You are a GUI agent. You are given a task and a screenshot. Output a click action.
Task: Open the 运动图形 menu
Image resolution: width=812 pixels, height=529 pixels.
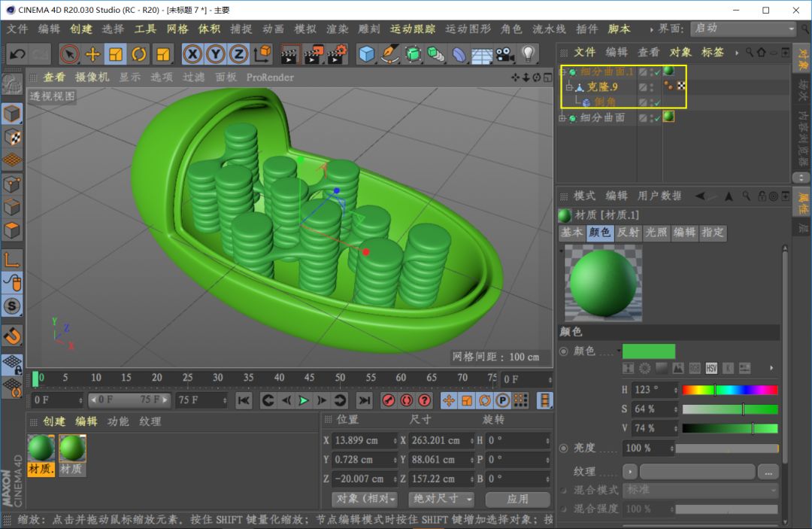pyautogui.click(x=468, y=29)
